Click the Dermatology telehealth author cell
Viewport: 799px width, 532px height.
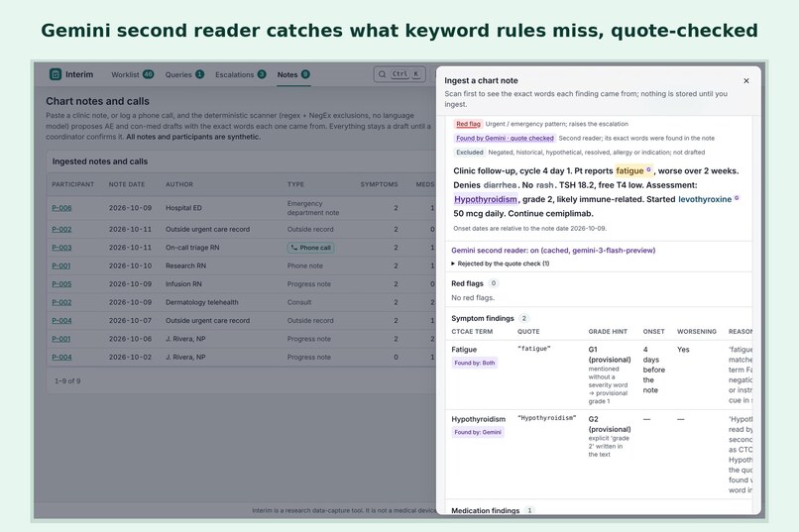pyautogui.click(x=202, y=302)
